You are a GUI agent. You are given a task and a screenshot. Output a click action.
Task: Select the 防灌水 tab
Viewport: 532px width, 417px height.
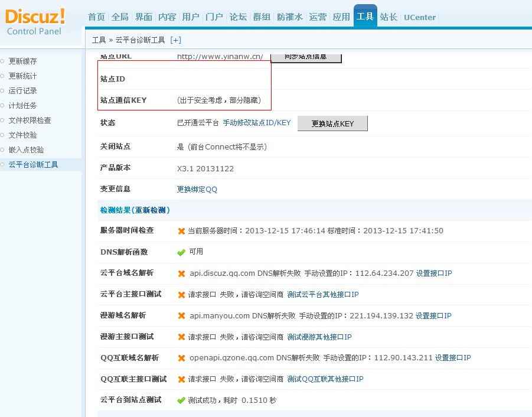pyautogui.click(x=290, y=17)
